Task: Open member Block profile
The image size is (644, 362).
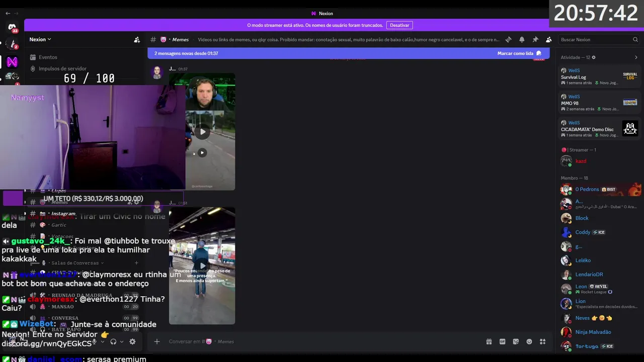Action: (x=599, y=218)
